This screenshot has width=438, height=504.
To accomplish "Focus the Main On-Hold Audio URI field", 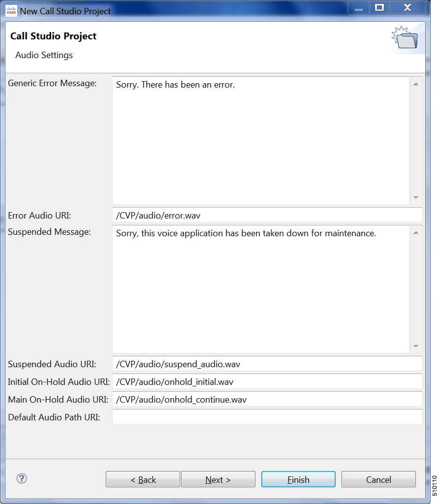I will tap(267, 399).
